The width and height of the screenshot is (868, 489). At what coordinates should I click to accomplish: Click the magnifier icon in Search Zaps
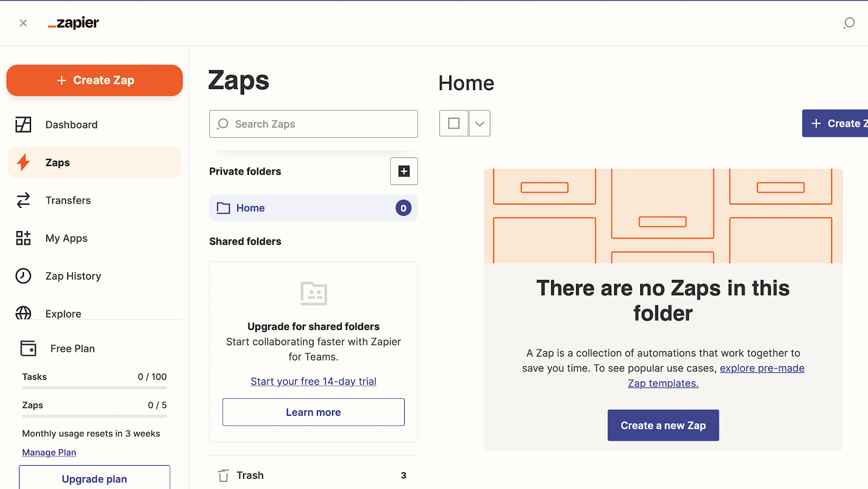(222, 124)
